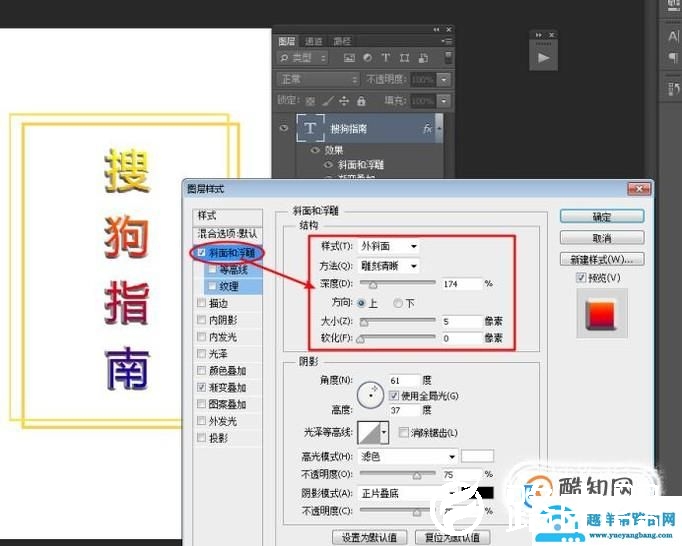Click the 深度 slider track
The width and height of the screenshot is (682, 546).
click(398, 283)
